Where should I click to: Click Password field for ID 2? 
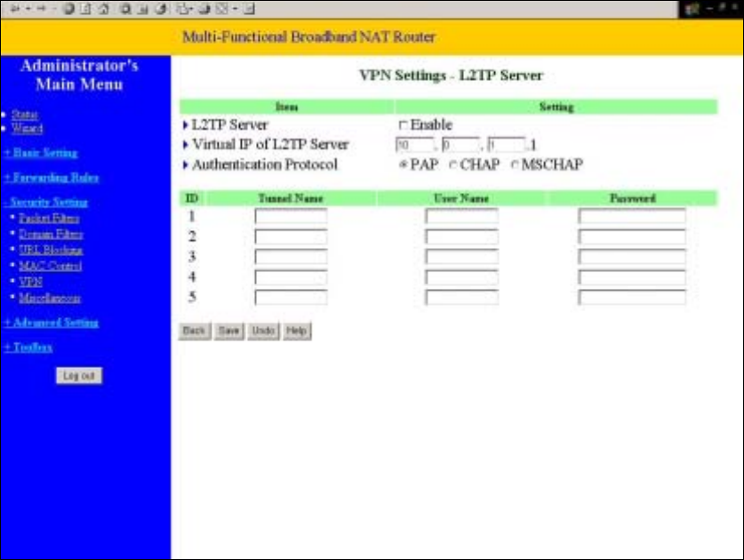tap(632, 236)
